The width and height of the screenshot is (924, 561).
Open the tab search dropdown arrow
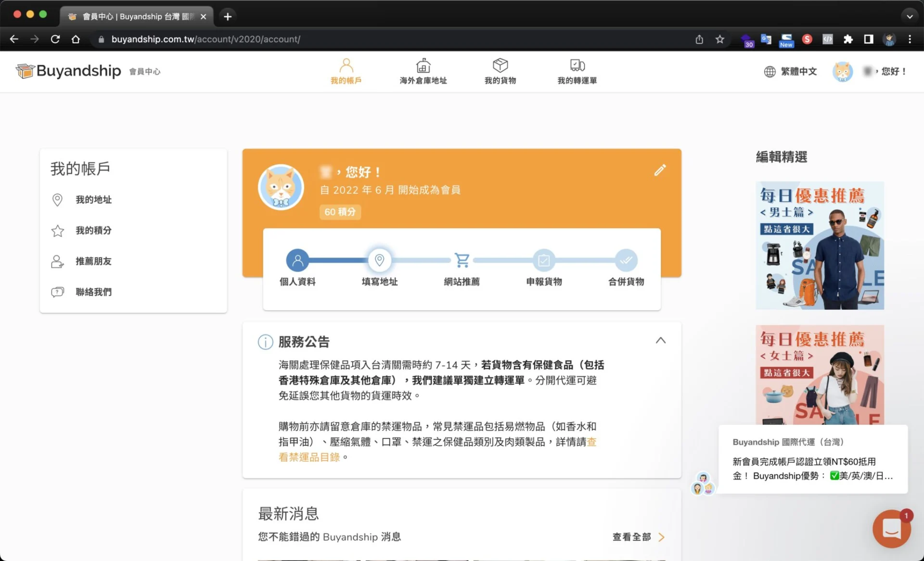(910, 16)
